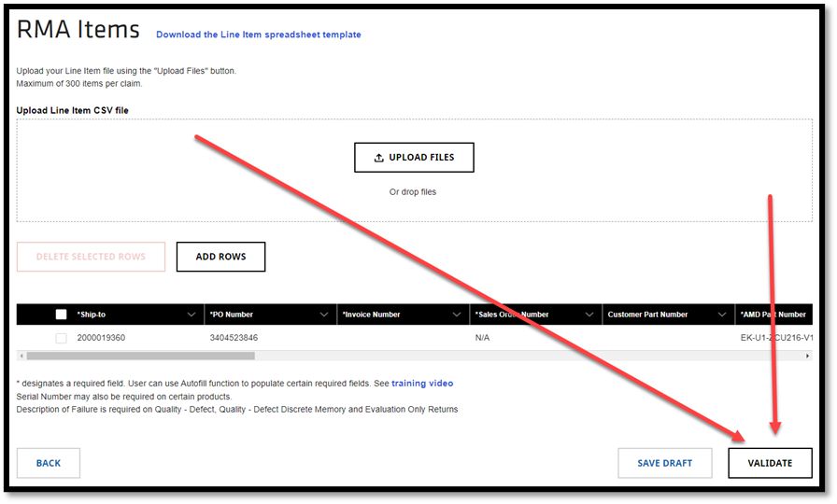The image size is (837, 504).
Task: Click the table scrollbar left arrow
Action: [21, 356]
